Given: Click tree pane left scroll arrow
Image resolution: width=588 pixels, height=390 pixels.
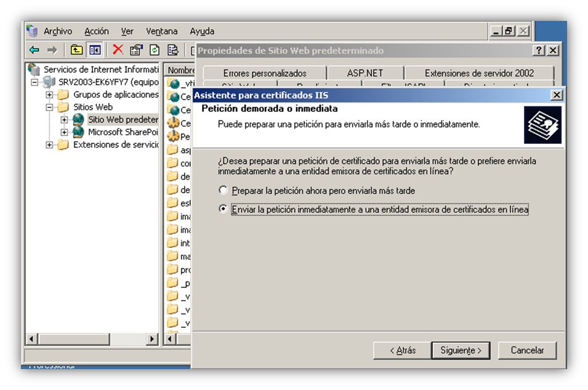Looking at the screenshot, I should coord(31,339).
